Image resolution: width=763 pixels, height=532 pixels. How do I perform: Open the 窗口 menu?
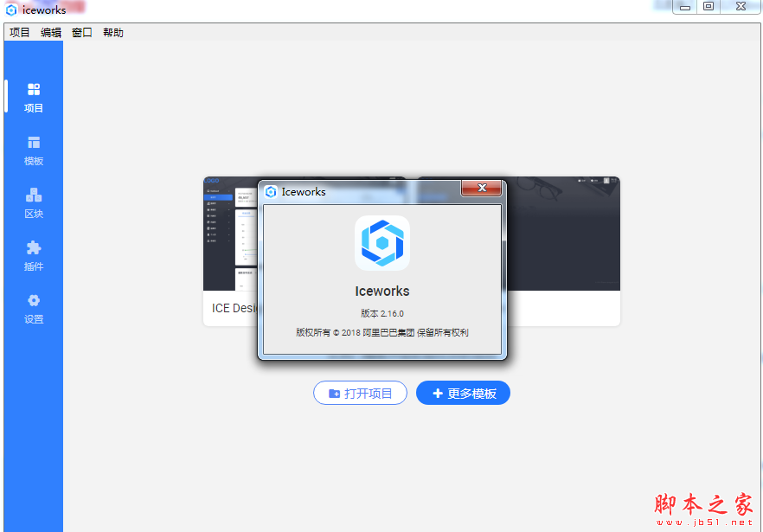(81, 33)
